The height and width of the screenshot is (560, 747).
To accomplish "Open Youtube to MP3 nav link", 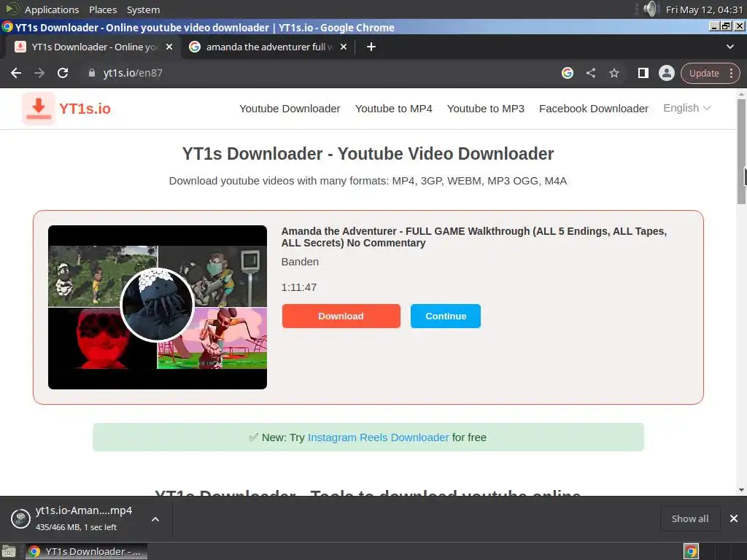I will coord(485,109).
